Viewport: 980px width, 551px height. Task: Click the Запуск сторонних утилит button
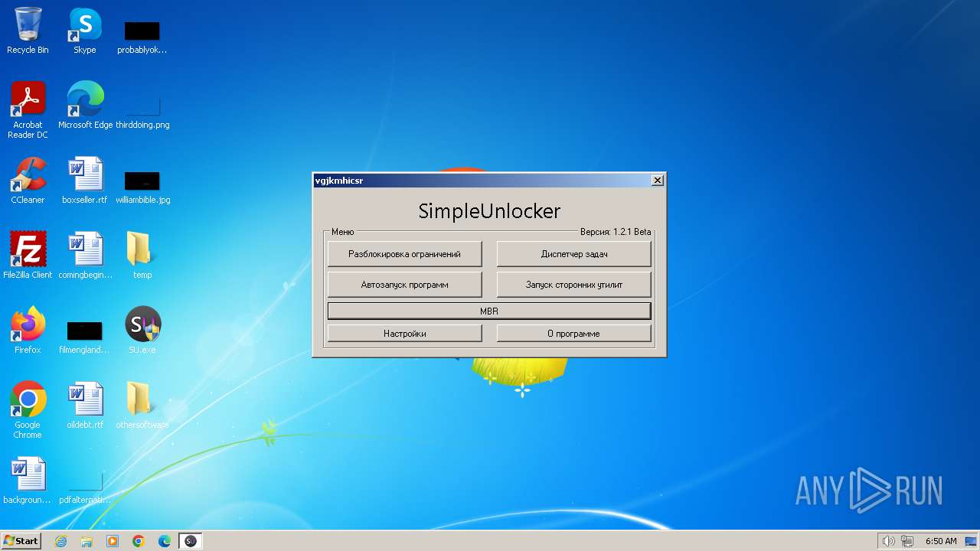coord(574,284)
